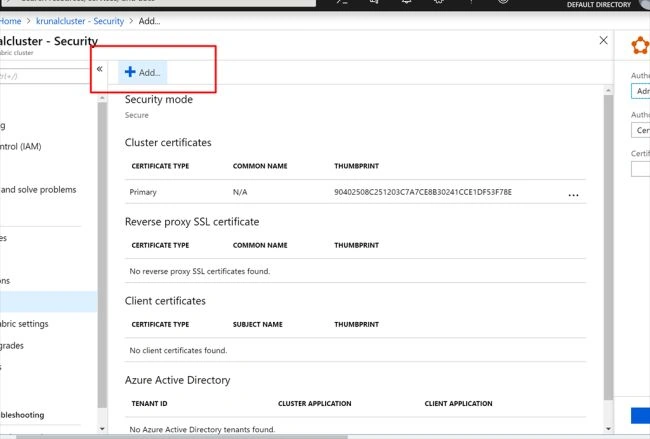Screen dimensions: 650x439
Task: Click the CLIENT APPLICATION column header
Action: [x=458, y=403]
